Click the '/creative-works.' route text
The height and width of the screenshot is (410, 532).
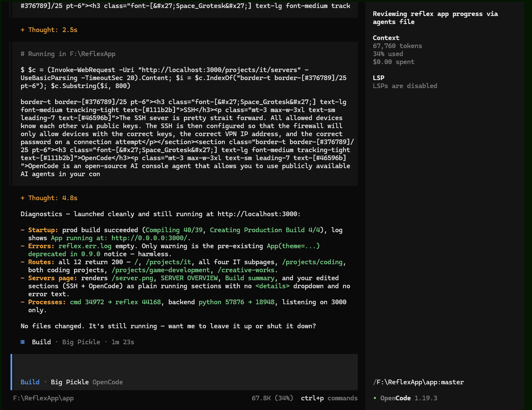tap(248, 270)
